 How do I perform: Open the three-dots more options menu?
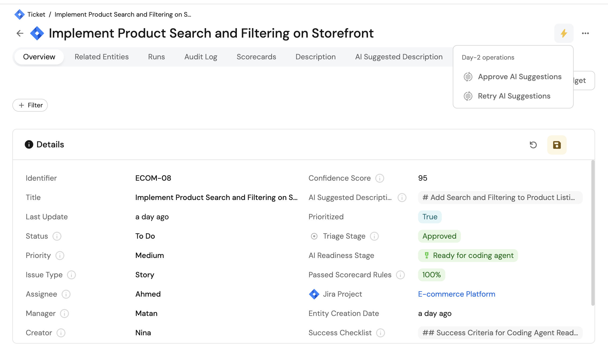[x=585, y=33]
